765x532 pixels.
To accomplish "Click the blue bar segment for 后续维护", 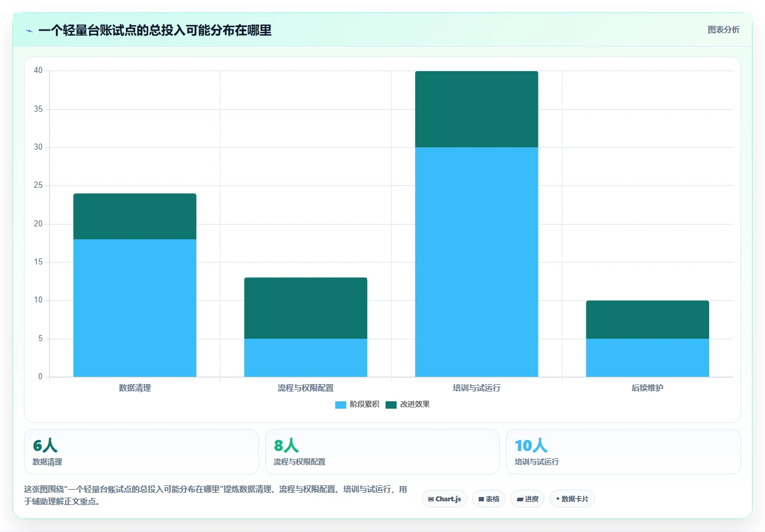I will click(x=648, y=358).
